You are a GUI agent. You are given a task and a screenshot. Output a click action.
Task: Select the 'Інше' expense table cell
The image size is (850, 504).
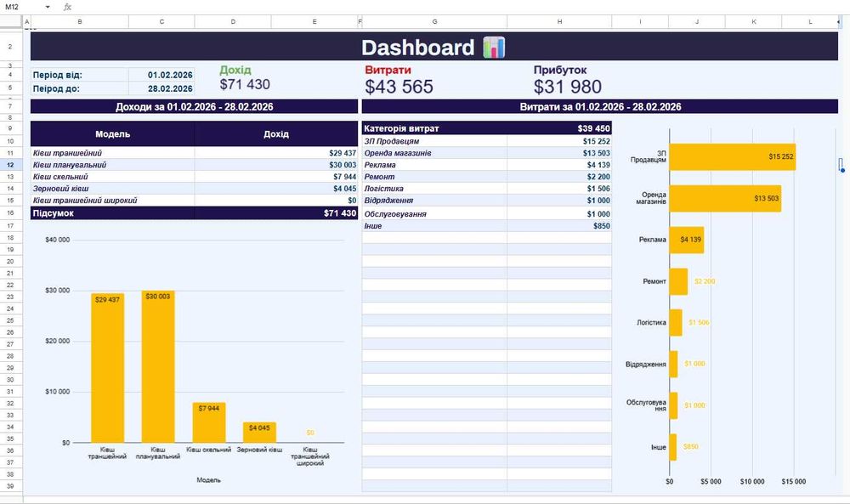coord(434,226)
